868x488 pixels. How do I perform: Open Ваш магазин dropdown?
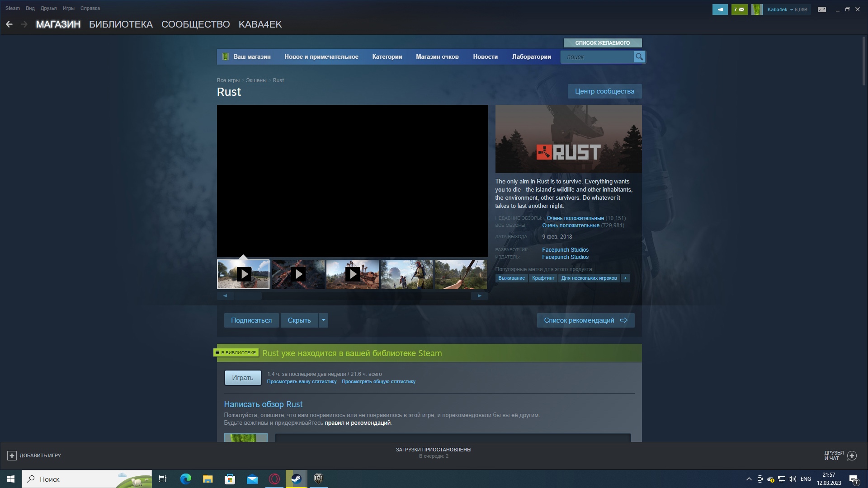[252, 56]
